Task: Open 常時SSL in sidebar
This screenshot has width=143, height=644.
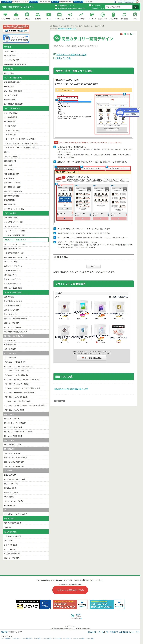Action: [26, 152]
